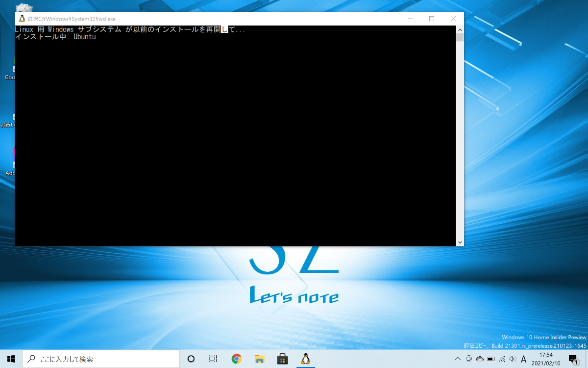Open the clock showing 17:54 2021/02/10
Image resolution: width=588 pixels, height=368 pixels.
[546, 359]
